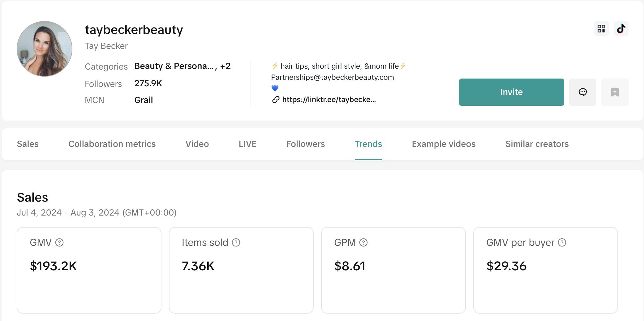The height and width of the screenshot is (321, 644).
Task: Go to the Followers tab
Action: tap(305, 144)
